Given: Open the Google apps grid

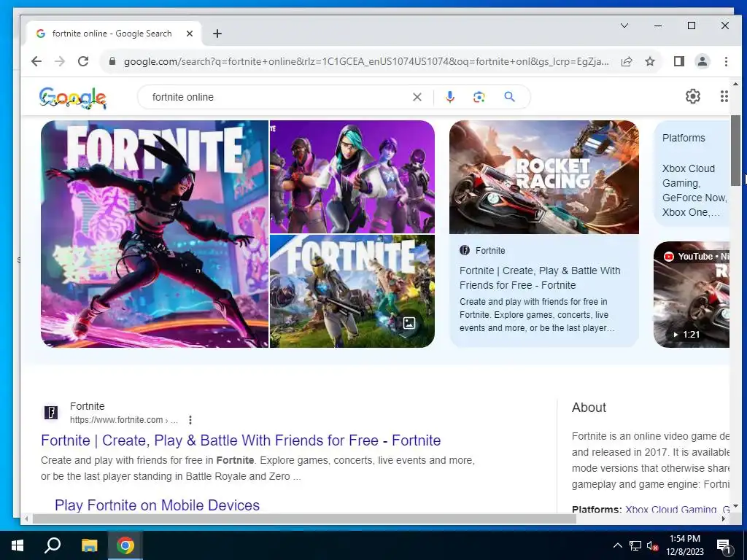Looking at the screenshot, I should pyautogui.click(x=724, y=96).
